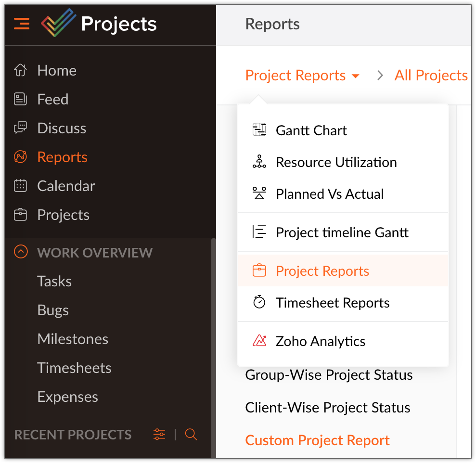Image resolution: width=476 pixels, height=463 pixels.
Task: Open All Projects breadcrumb link
Action: [431, 76]
